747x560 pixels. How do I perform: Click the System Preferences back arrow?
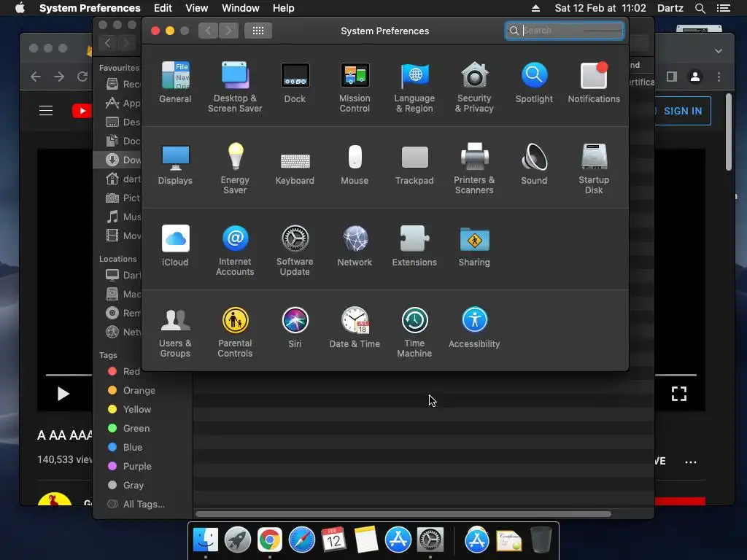click(x=208, y=31)
